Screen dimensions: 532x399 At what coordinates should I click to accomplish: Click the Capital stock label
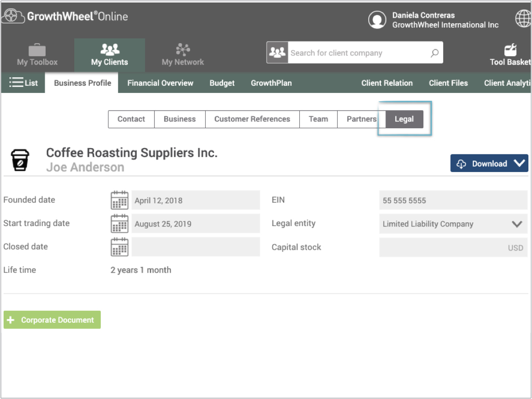tap(296, 247)
